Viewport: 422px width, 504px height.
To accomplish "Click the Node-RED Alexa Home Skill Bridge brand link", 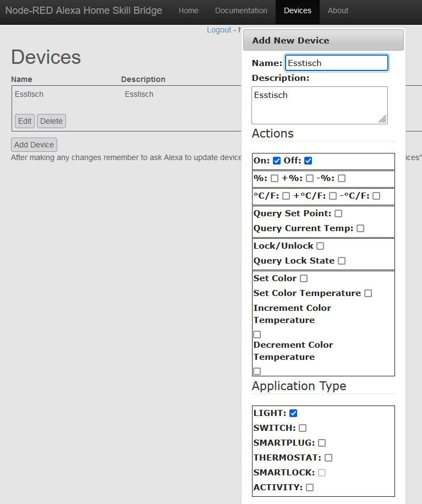I will coord(84,10).
